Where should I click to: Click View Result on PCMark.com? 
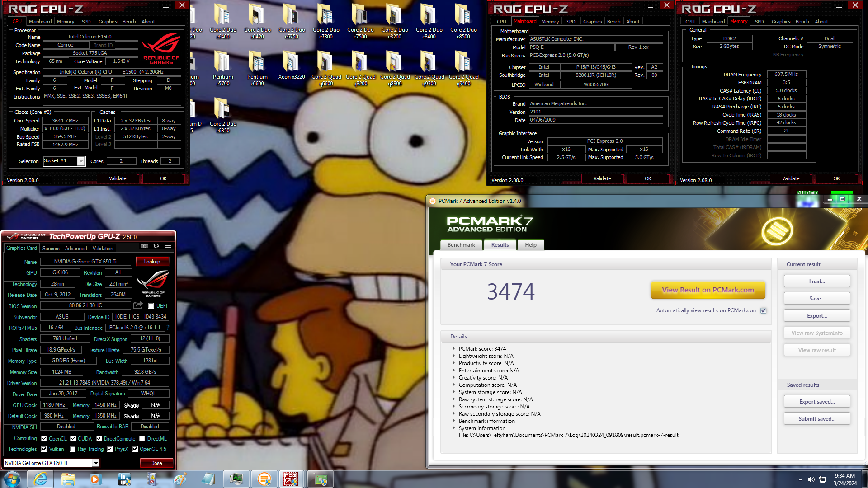(x=708, y=290)
